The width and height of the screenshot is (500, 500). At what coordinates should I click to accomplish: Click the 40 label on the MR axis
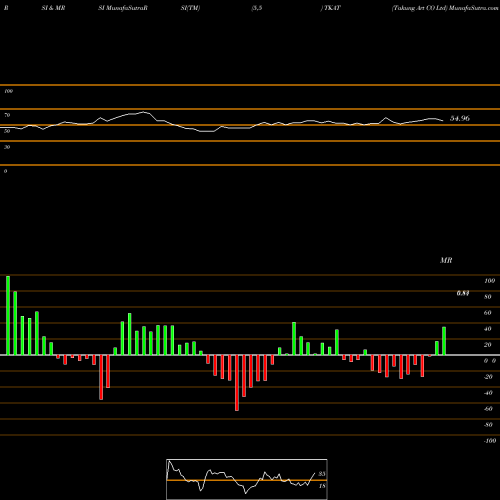[x=488, y=329]
